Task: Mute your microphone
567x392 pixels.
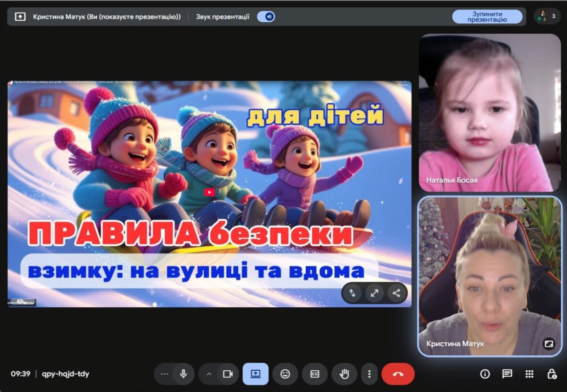Action: coord(183,374)
